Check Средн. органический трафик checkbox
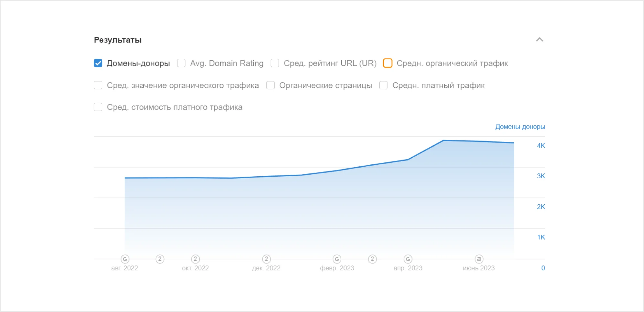 (388, 63)
